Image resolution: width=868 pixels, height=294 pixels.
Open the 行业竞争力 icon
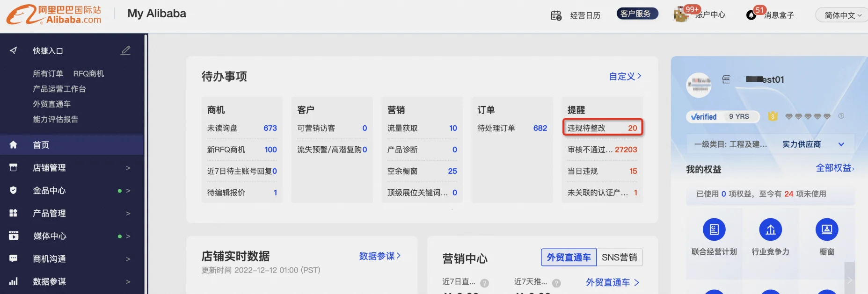click(771, 229)
